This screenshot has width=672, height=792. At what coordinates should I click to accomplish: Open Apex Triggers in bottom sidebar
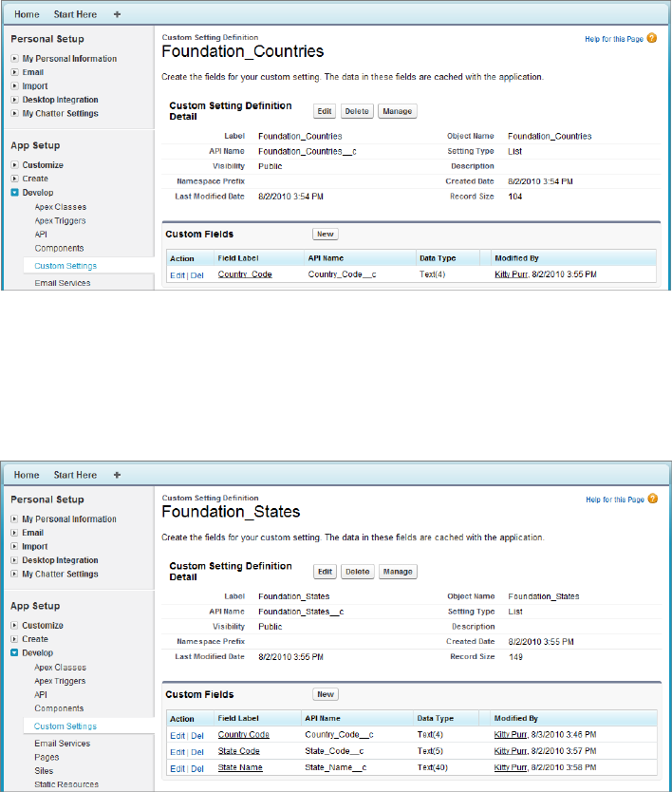point(60,681)
